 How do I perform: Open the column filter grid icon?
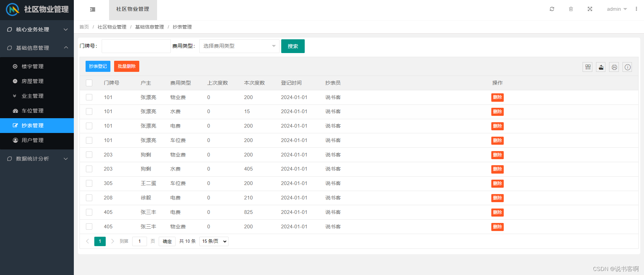588,67
